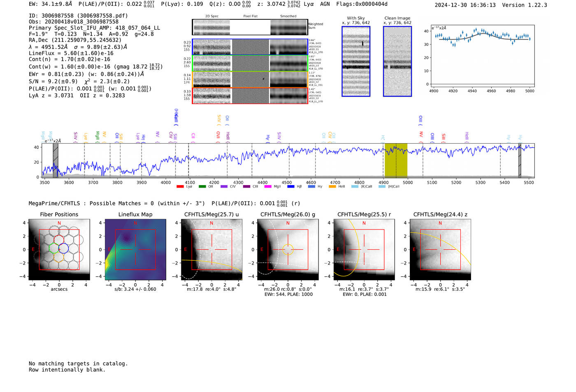
Task: Click the LineFlux = 5.60(±1.60)e-16 line
Action: [x=71, y=53]
